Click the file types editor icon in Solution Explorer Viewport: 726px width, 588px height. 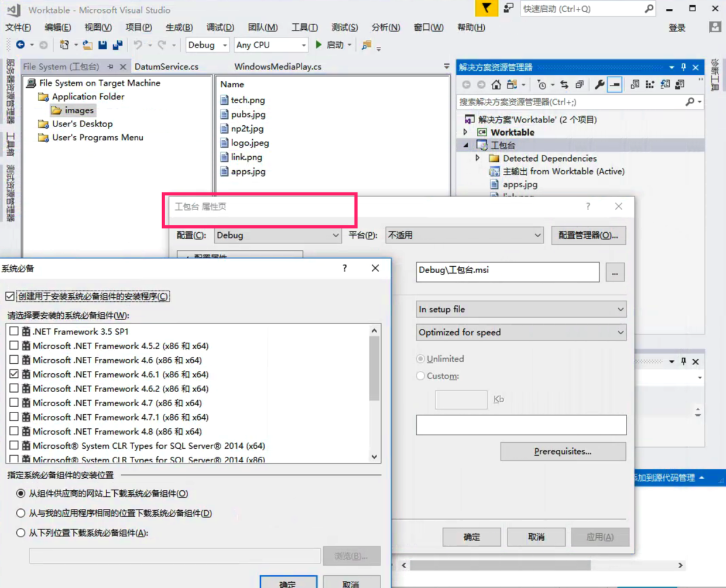665,85
